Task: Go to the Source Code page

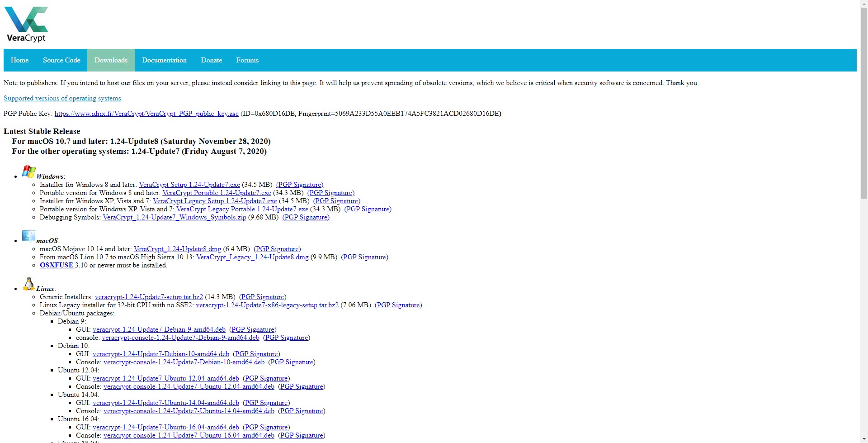Action: (61, 60)
